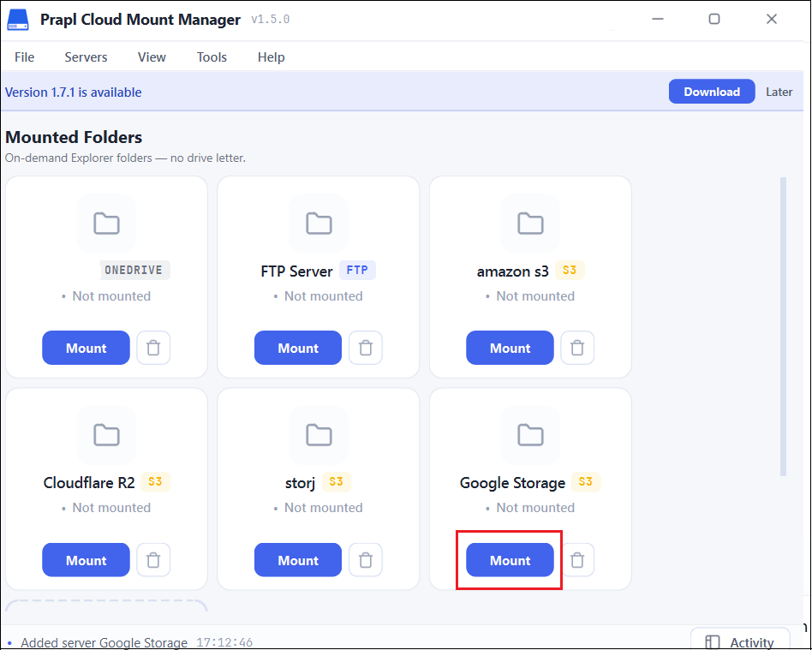Screen dimensions: 812x650
Task: Click 'Not mounted' status under Google Storage
Action: 535,508
